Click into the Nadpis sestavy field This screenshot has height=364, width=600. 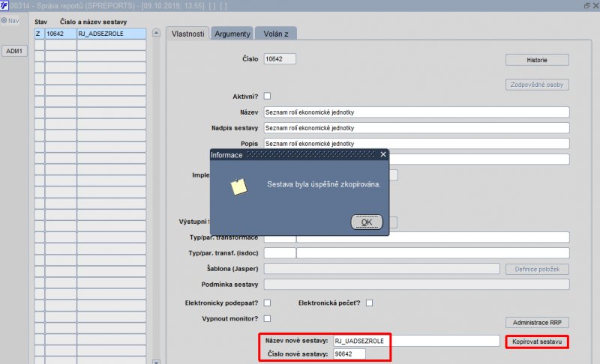(416, 128)
